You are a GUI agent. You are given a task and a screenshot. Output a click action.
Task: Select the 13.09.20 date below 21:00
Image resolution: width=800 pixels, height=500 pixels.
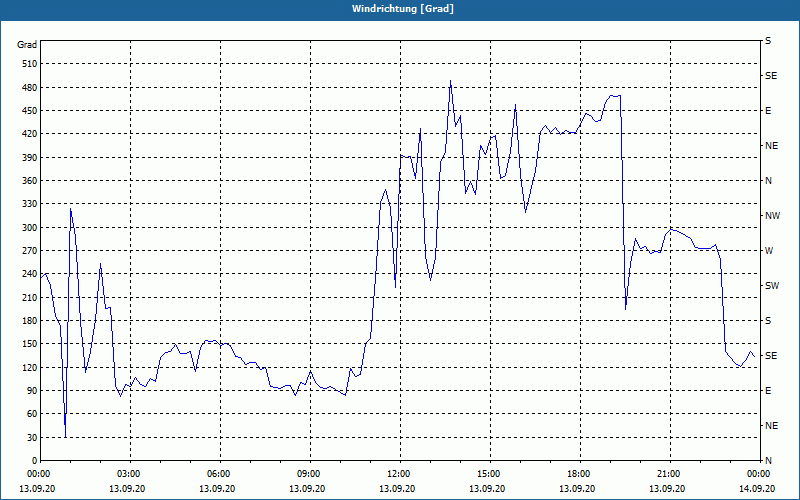[667, 489]
